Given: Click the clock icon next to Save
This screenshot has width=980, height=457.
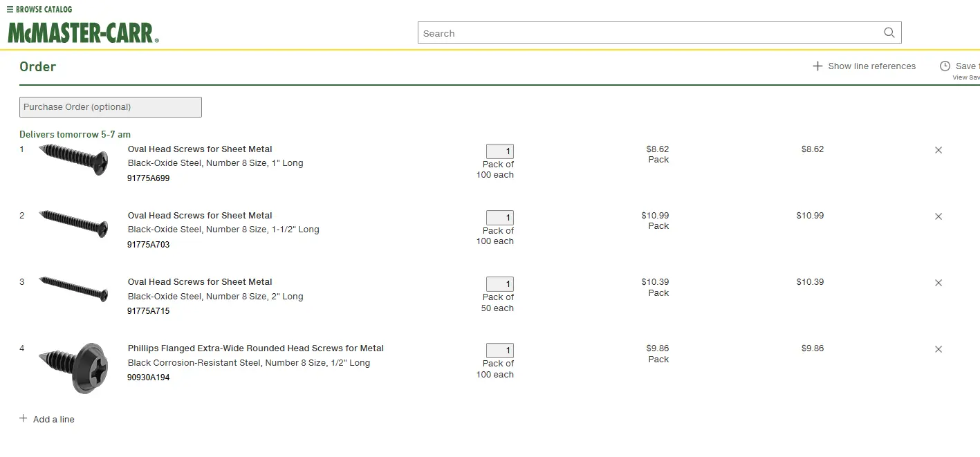Looking at the screenshot, I should point(945,66).
